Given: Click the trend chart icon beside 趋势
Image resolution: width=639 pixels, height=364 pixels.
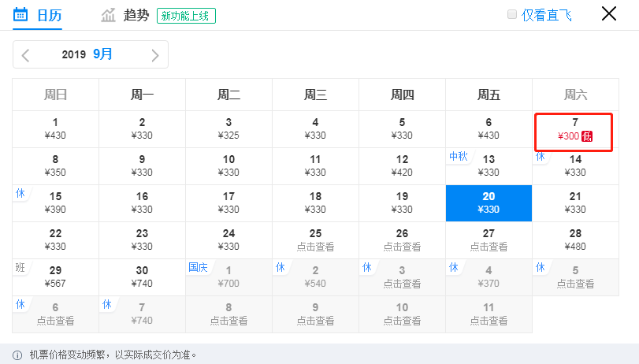Looking at the screenshot, I should [x=108, y=15].
